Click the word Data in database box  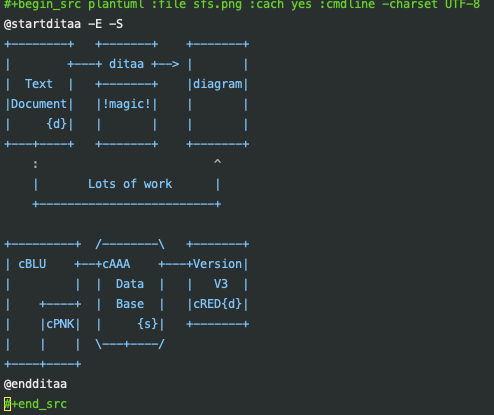pos(130,284)
